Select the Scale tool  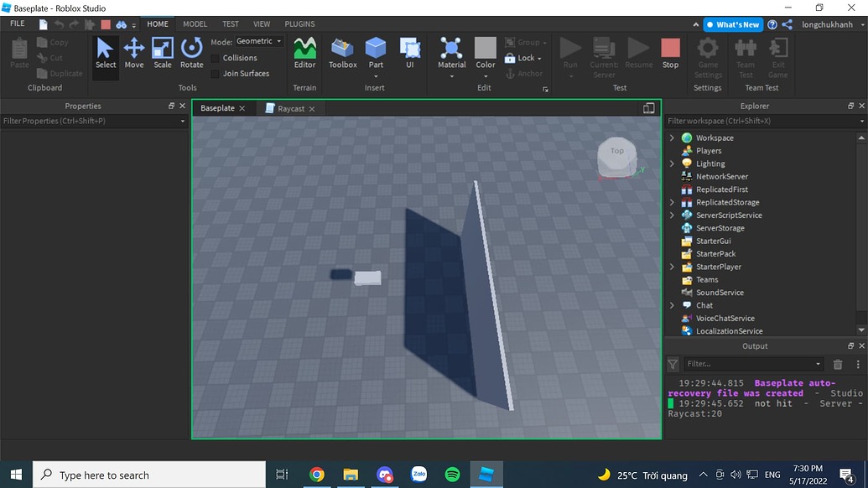[163, 52]
